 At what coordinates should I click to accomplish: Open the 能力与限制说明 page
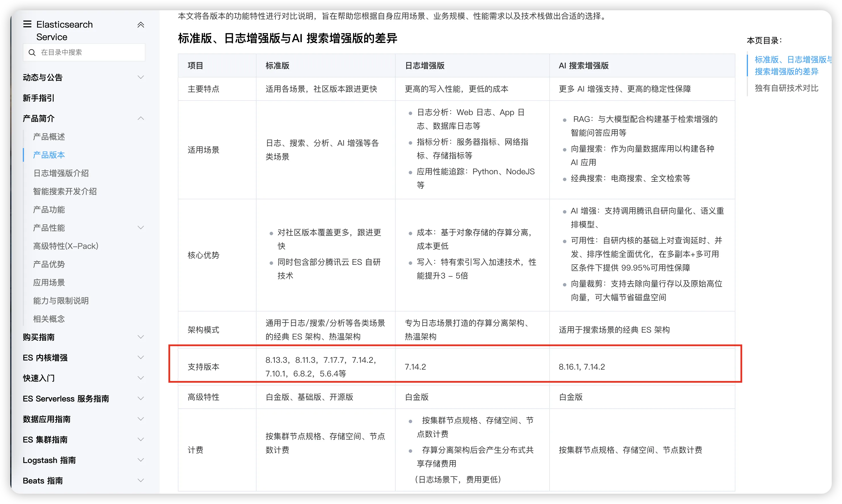click(61, 301)
